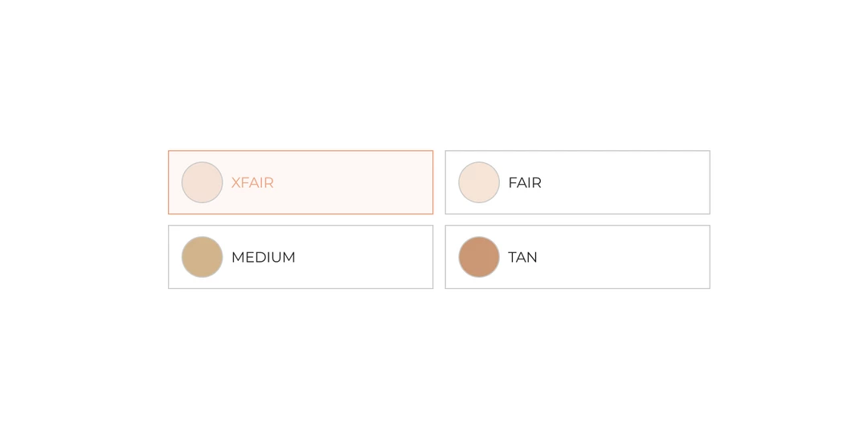Click the XFAIR color swatch circle
This screenshot has height=428, width=868.
(x=202, y=182)
